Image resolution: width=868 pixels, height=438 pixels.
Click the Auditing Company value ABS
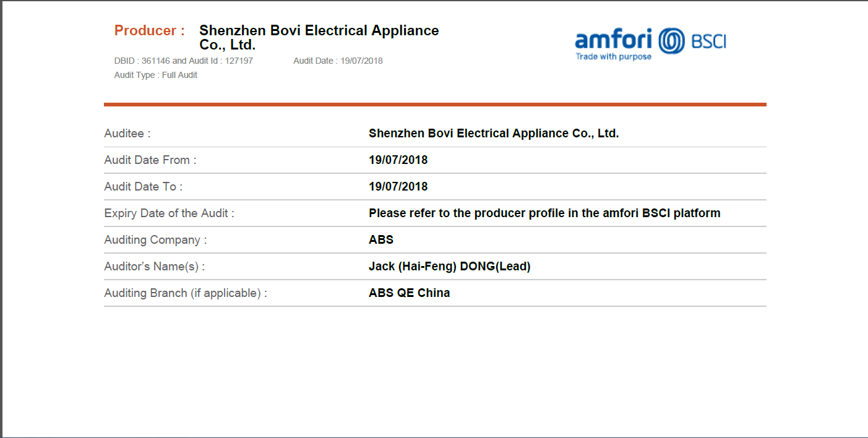click(381, 239)
